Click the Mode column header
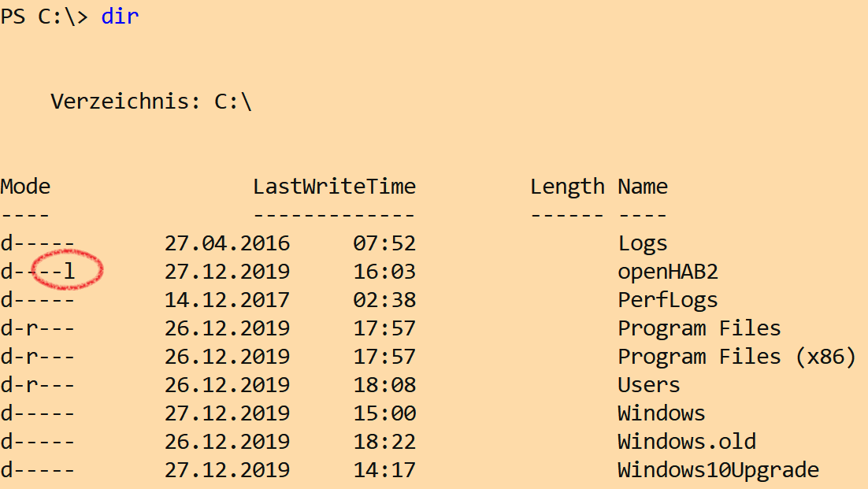Viewport: 868px width, 489px height. [25, 187]
